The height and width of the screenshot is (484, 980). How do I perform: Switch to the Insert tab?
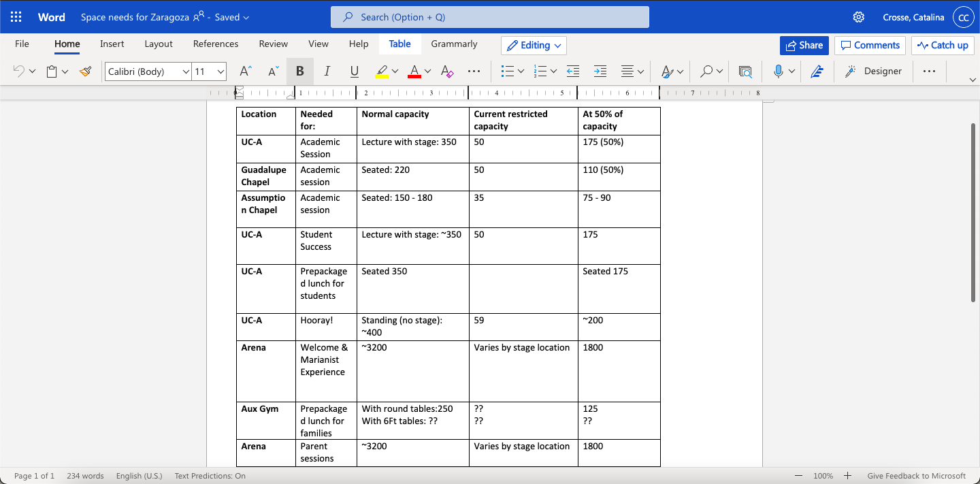112,44
